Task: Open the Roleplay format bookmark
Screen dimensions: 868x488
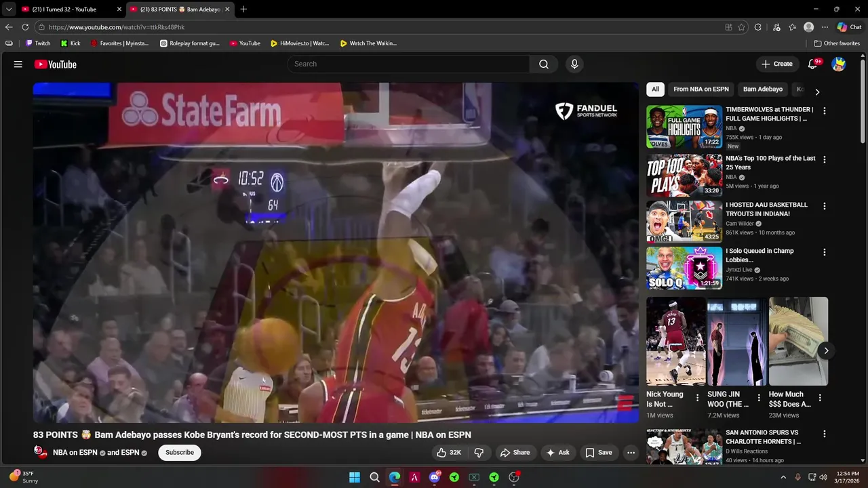Action: click(x=190, y=43)
